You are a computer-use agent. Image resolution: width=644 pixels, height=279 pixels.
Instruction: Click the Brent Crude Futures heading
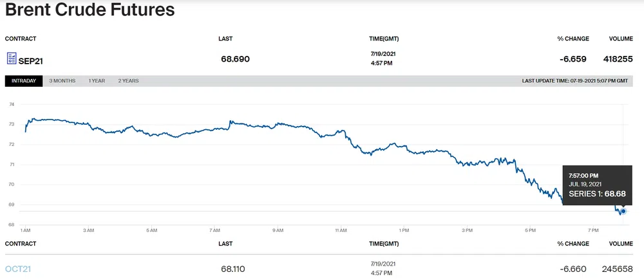pos(90,10)
